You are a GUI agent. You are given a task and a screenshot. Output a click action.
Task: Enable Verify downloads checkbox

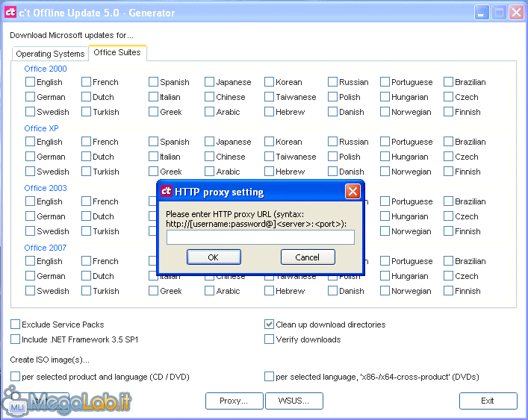point(269,339)
